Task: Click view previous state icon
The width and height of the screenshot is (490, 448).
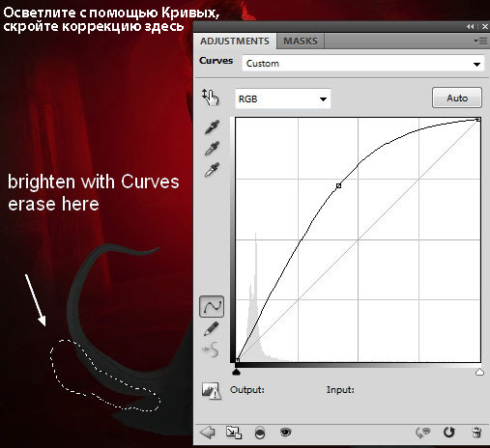Action: (423, 433)
